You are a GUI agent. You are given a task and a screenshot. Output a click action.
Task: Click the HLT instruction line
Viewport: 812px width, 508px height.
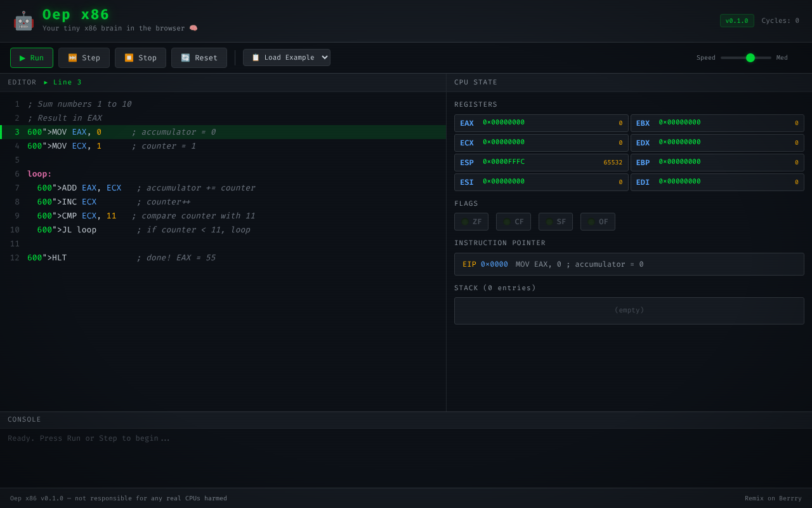pyautogui.click(x=223, y=258)
